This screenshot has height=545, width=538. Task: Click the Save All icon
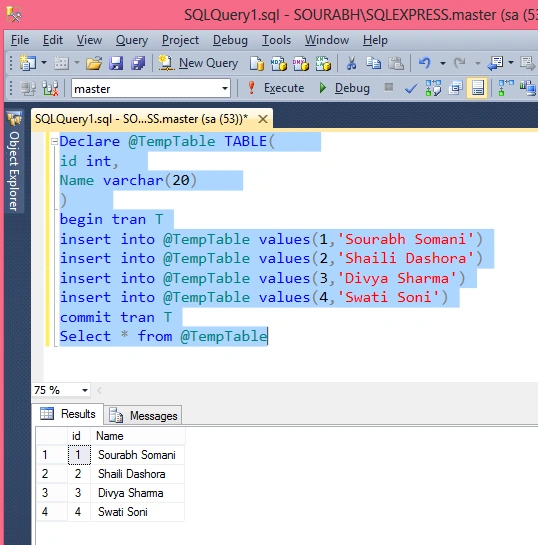(x=138, y=63)
